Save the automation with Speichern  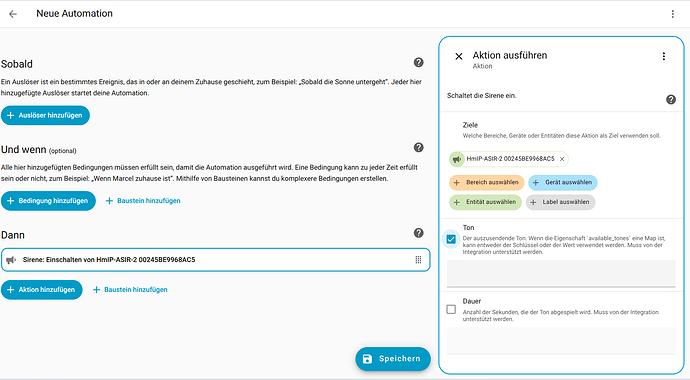coord(393,359)
